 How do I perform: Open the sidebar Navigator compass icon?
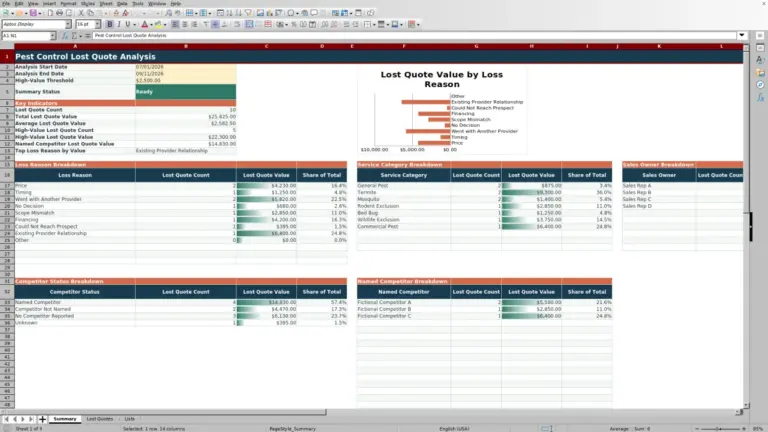[x=760, y=85]
